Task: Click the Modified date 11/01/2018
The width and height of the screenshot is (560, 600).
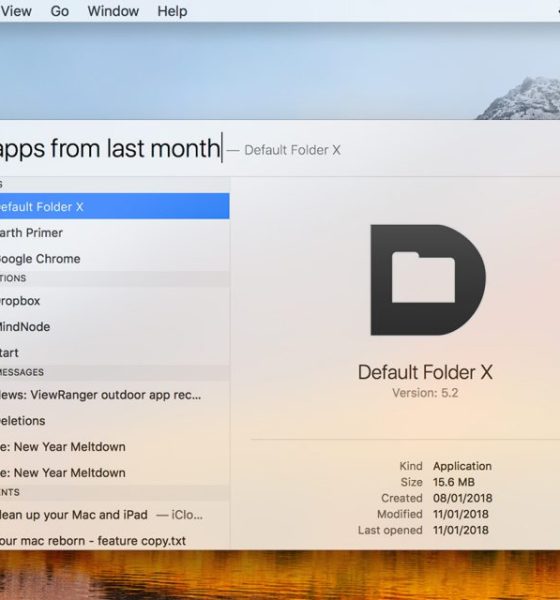Action: pos(460,514)
